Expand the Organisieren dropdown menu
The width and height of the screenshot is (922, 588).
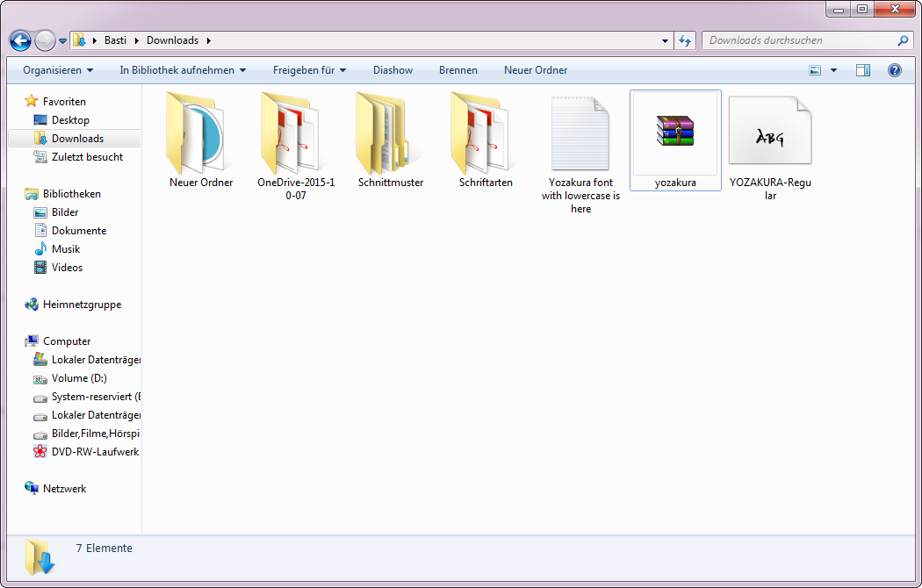pyautogui.click(x=58, y=70)
